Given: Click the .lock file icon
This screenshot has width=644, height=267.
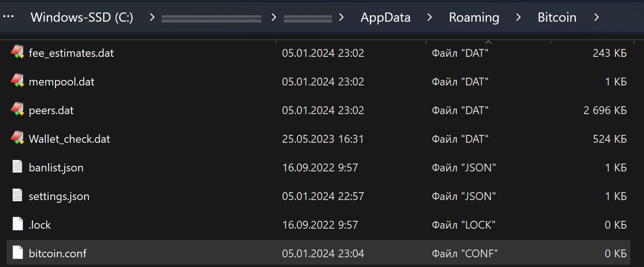Looking at the screenshot, I should (x=17, y=224).
